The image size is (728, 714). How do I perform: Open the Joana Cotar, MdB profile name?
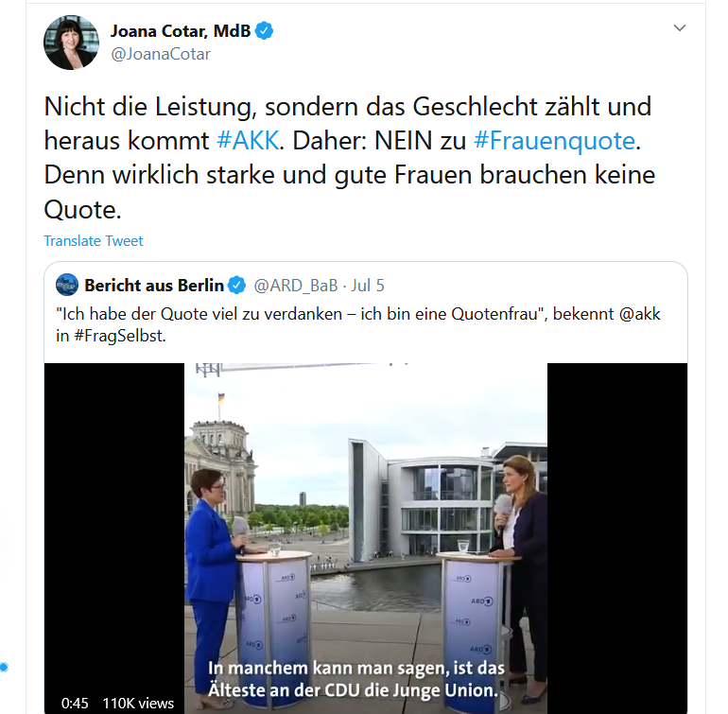click(181, 30)
